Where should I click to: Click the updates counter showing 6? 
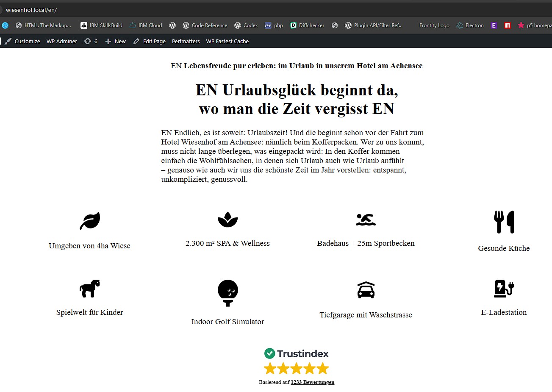91,41
